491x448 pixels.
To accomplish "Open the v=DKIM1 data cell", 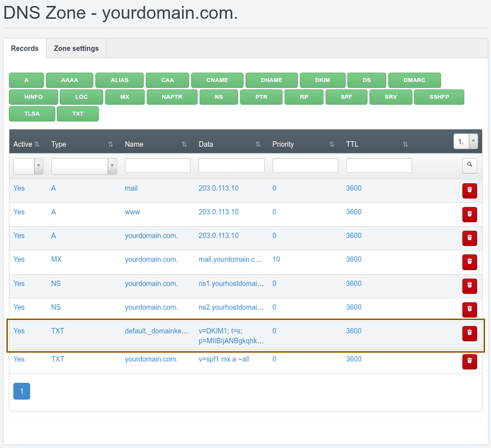I will 231,336.
